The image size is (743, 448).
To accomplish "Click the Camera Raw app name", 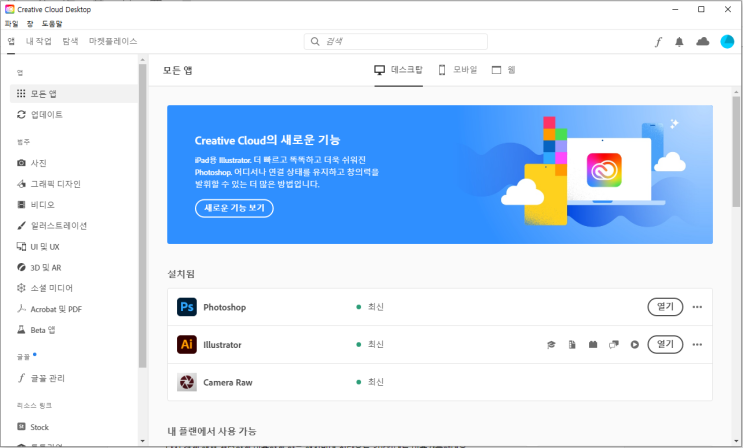I will pyautogui.click(x=228, y=383).
